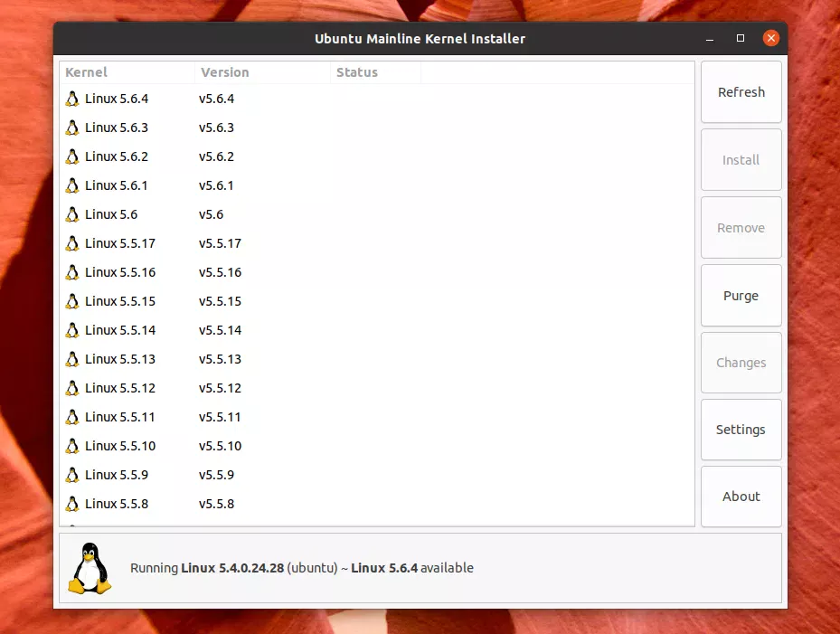Click version cell v5.5.13
This screenshot has height=634, width=840.
(221, 359)
